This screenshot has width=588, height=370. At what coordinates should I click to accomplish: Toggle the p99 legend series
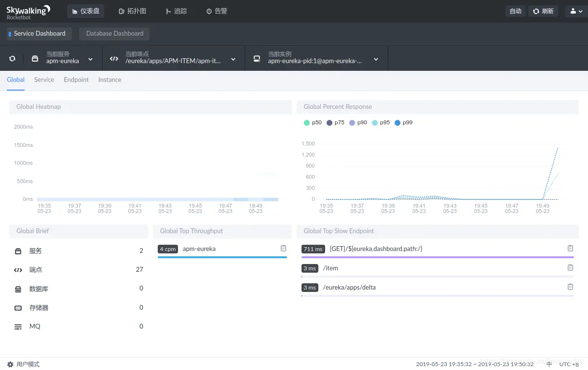click(403, 123)
